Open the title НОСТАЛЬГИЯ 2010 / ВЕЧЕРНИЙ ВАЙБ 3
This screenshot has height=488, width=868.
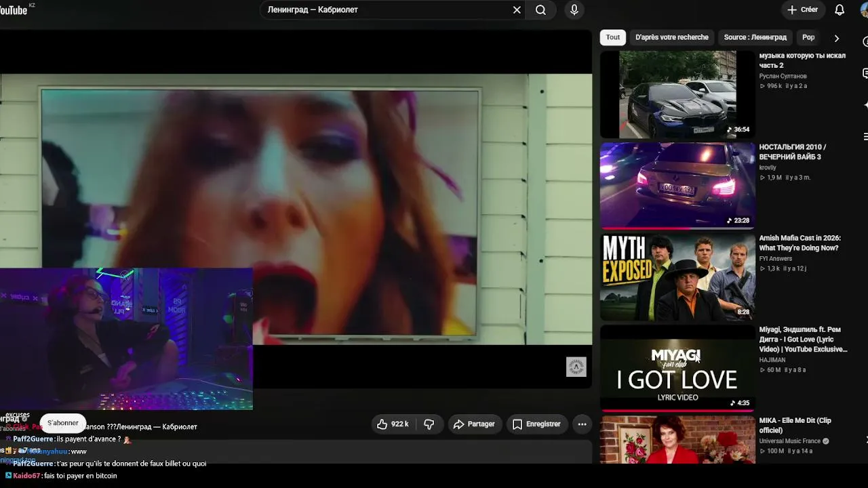click(793, 152)
